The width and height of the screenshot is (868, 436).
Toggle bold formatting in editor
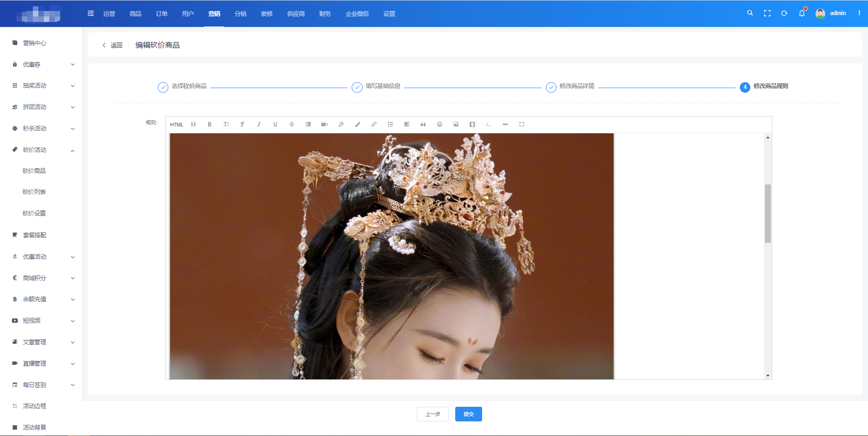tap(210, 124)
